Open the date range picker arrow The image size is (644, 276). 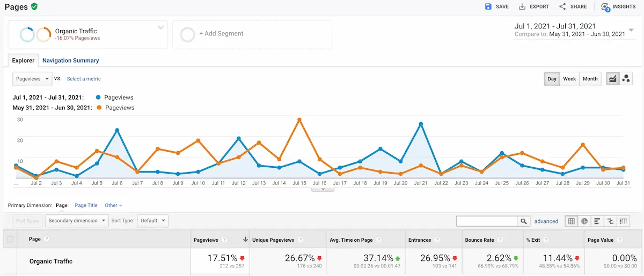click(631, 30)
